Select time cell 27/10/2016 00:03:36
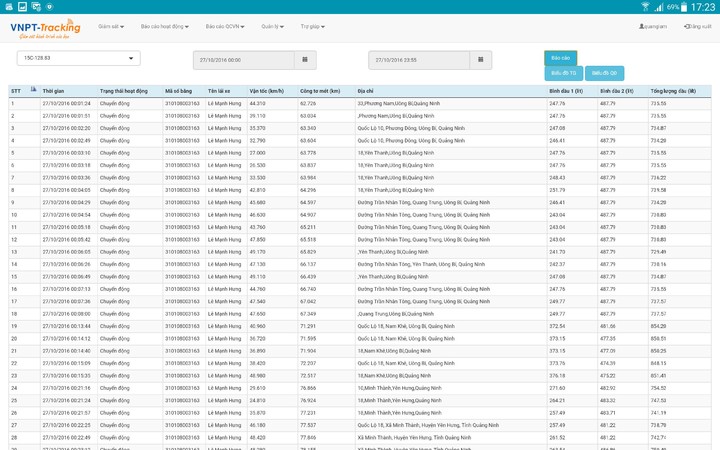Screen dimensions: 720x450 pos(66,178)
